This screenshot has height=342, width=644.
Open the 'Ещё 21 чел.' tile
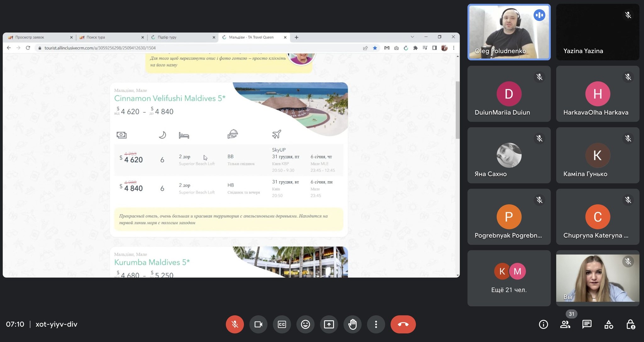pyautogui.click(x=509, y=278)
